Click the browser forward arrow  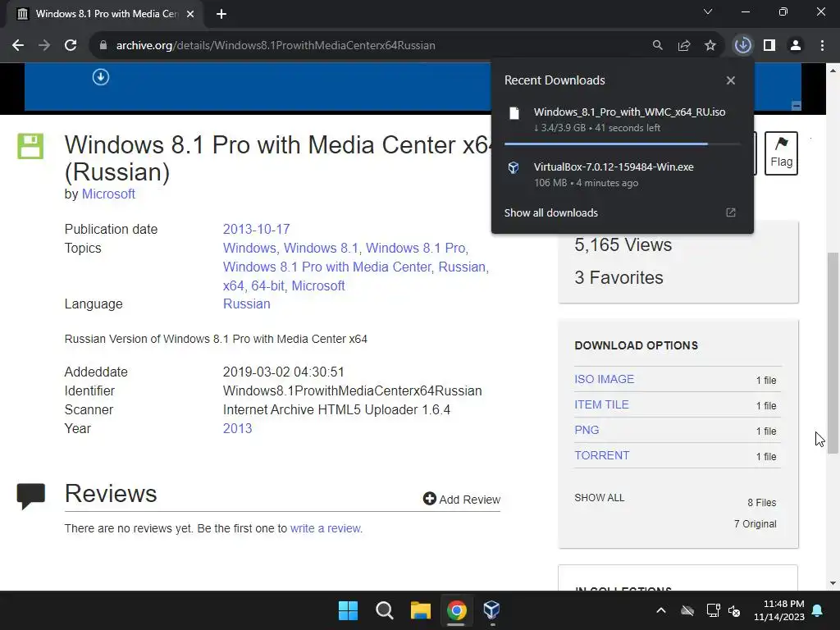[44, 46]
